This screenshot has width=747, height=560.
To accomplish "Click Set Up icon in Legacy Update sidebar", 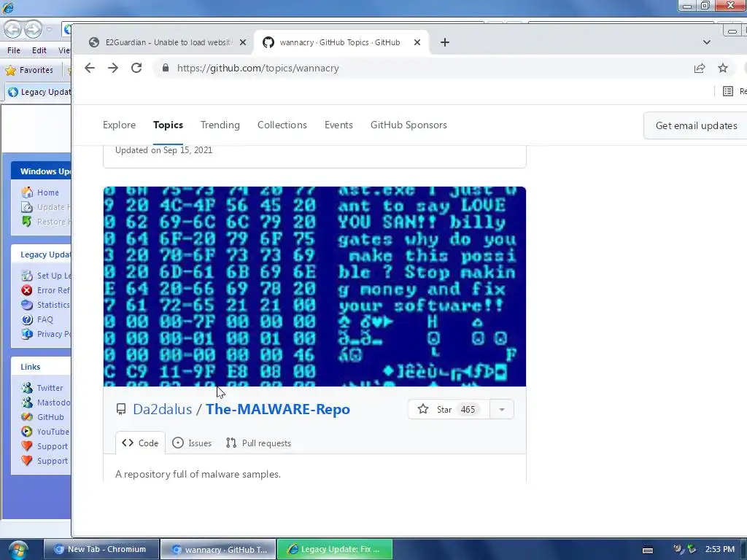I will 27,275.
